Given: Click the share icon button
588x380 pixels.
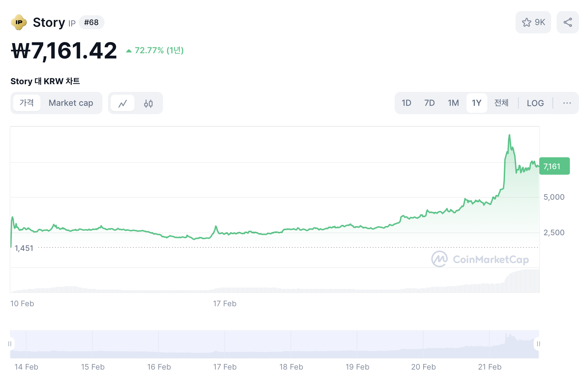Looking at the screenshot, I should coord(567,22).
